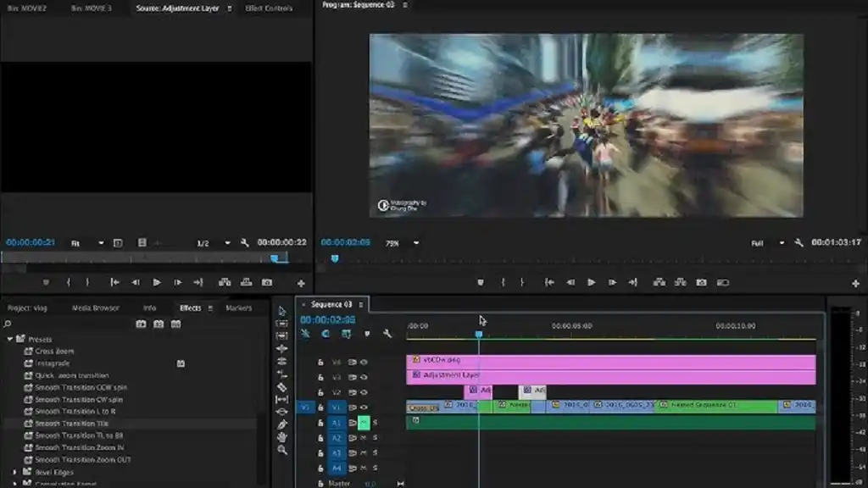Open Source monitor button editor plus
Viewport: 868px width, 488px height.
click(301, 283)
